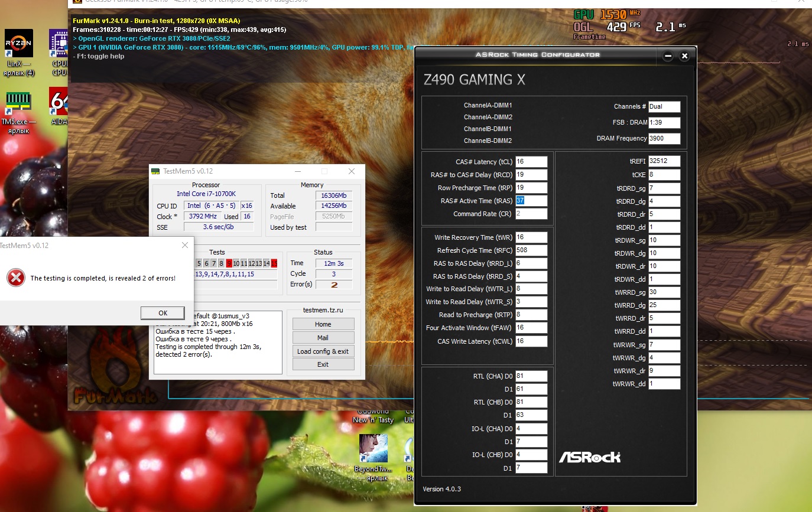812x512 pixels.
Task: Click the RAS# Active Time (tRAS) field
Action: point(531,201)
